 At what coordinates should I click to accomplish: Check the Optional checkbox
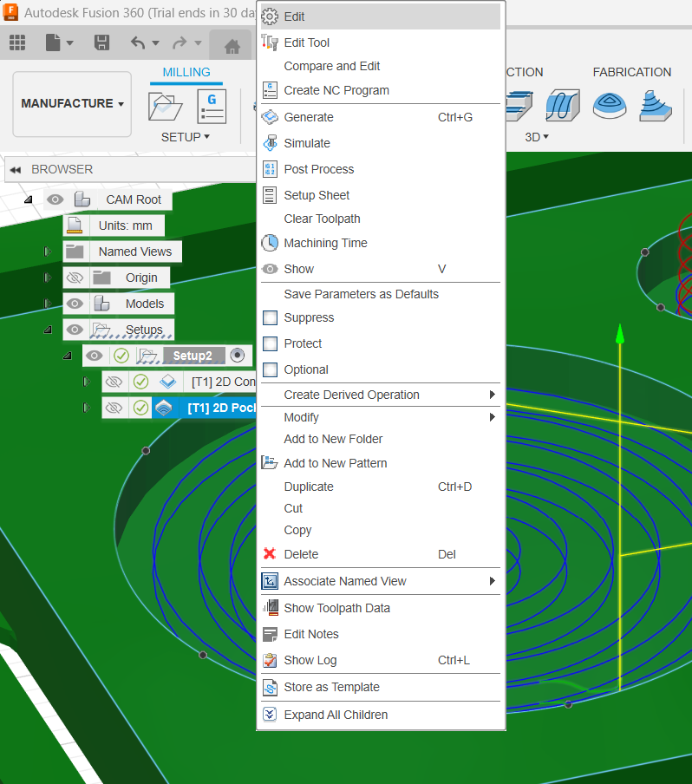click(x=270, y=369)
